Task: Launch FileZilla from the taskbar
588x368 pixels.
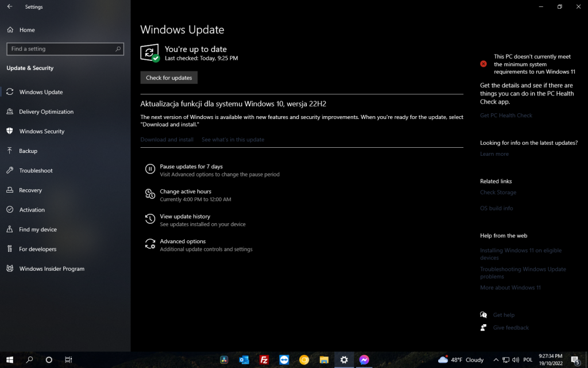Action: pos(264,359)
